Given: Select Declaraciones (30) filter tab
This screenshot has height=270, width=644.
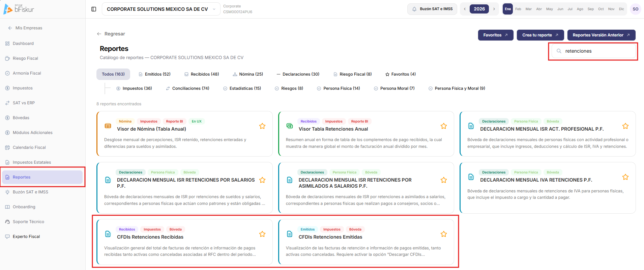Looking at the screenshot, I should (x=298, y=74).
